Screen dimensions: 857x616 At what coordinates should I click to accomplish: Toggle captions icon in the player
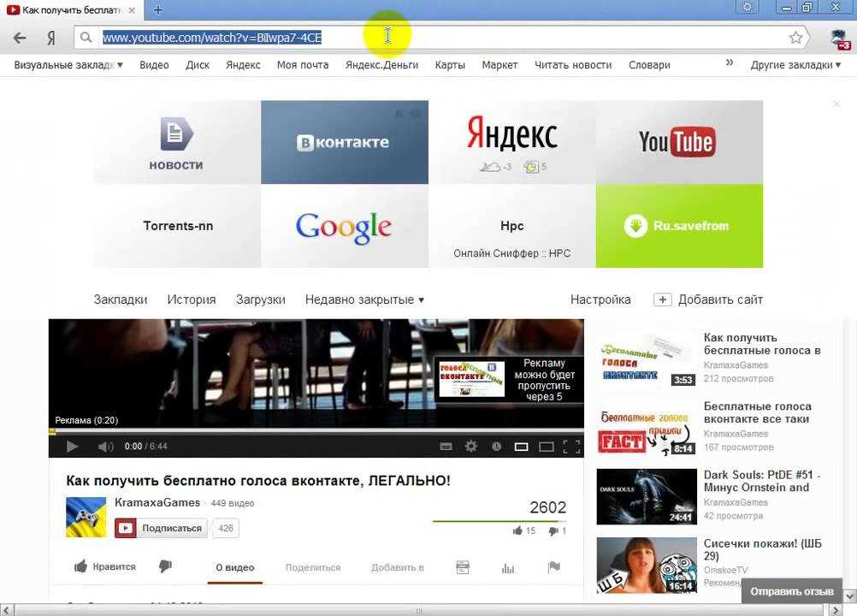coord(446,447)
